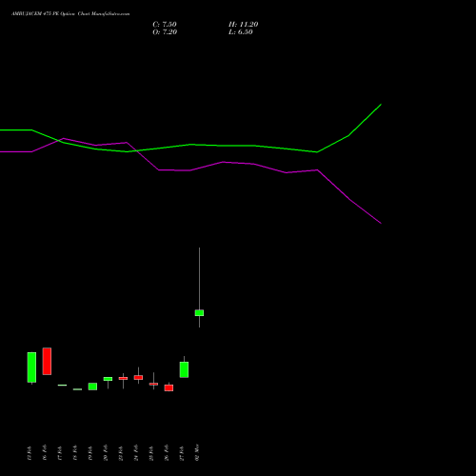476x476 pixels.
Task: Click the "27 Feb" date label on the axis
Action: pyautogui.click(x=182, y=453)
